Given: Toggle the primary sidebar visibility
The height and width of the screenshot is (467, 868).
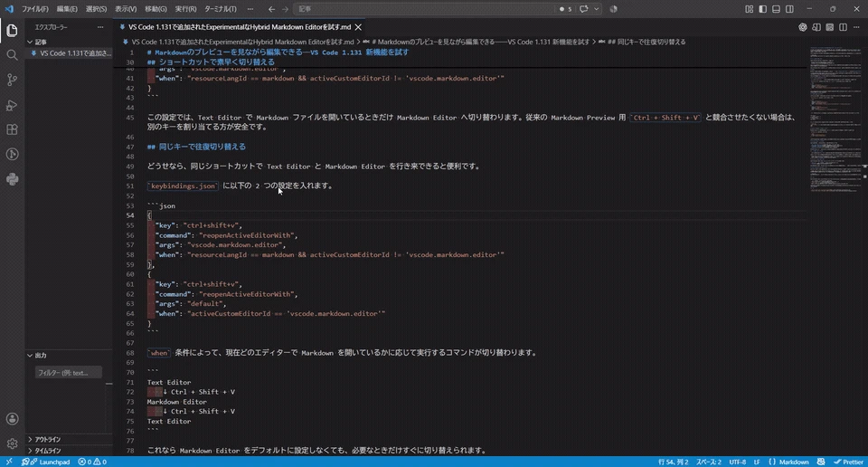Looking at the screenshot, I should (x=763, y=9).
